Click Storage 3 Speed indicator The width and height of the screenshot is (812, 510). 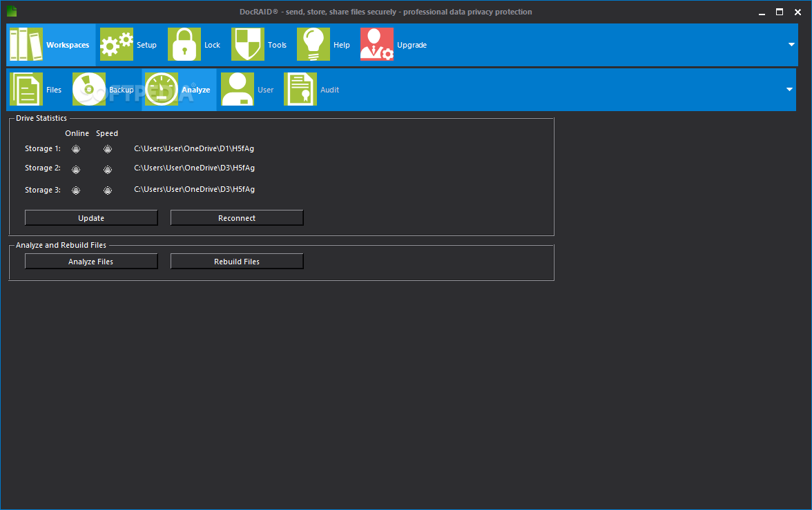[108, 190]
